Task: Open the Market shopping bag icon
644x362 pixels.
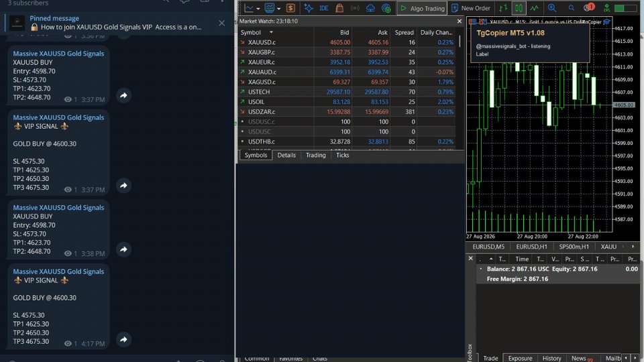Action: point(339,8)
